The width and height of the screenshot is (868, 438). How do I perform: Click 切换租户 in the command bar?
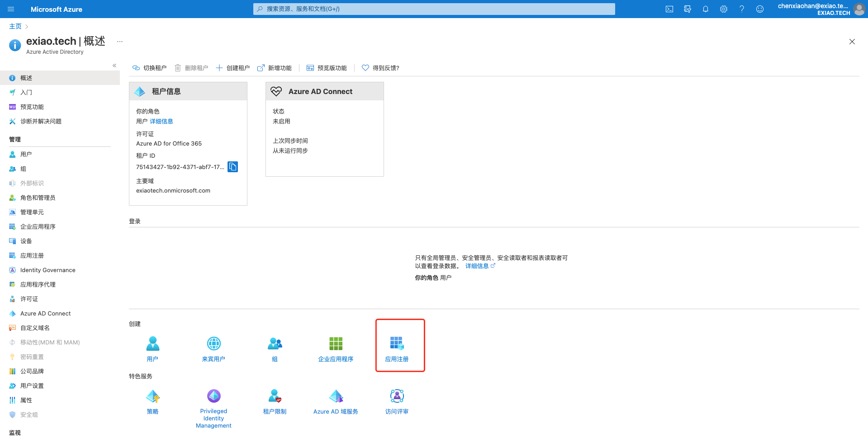pyautogui.click(x=149, y=68)
